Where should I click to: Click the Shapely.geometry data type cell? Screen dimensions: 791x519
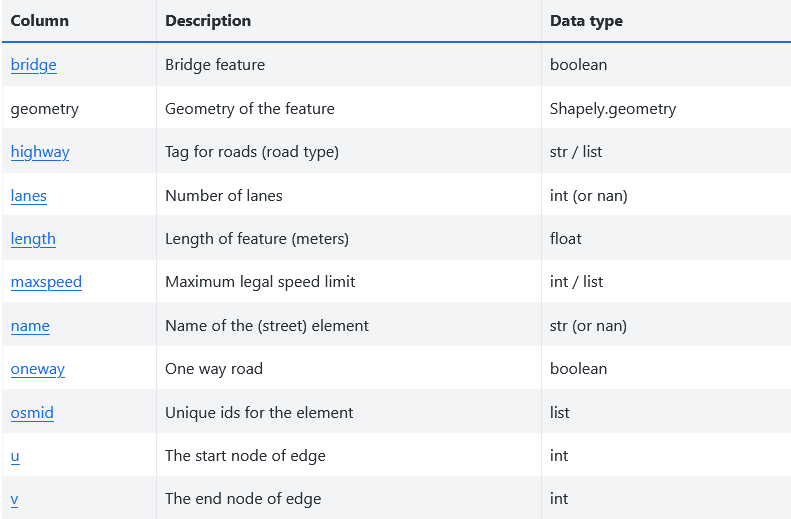coord(613,109)
